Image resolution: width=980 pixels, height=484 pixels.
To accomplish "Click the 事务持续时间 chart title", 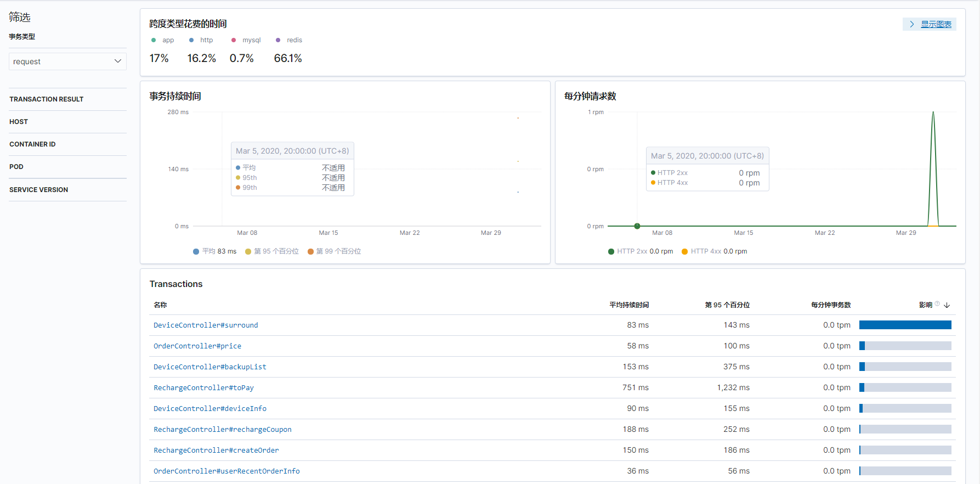I will coord(175,97).
